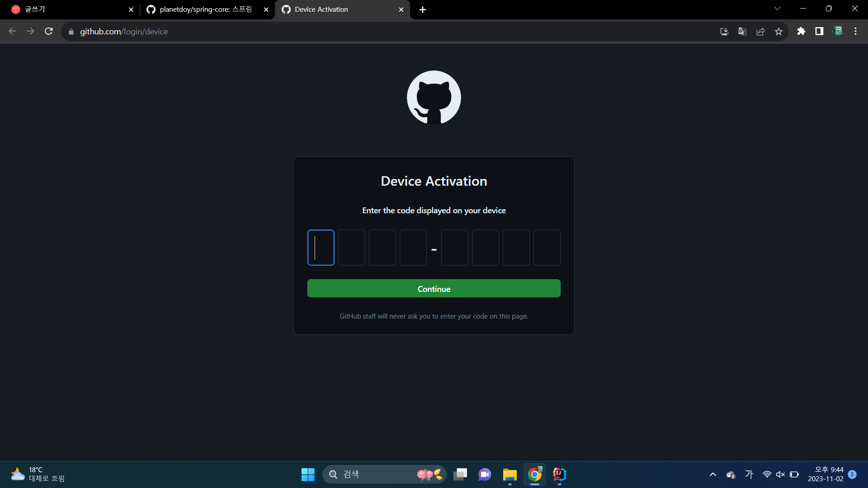Click the muted volume icon

[780, 474]
